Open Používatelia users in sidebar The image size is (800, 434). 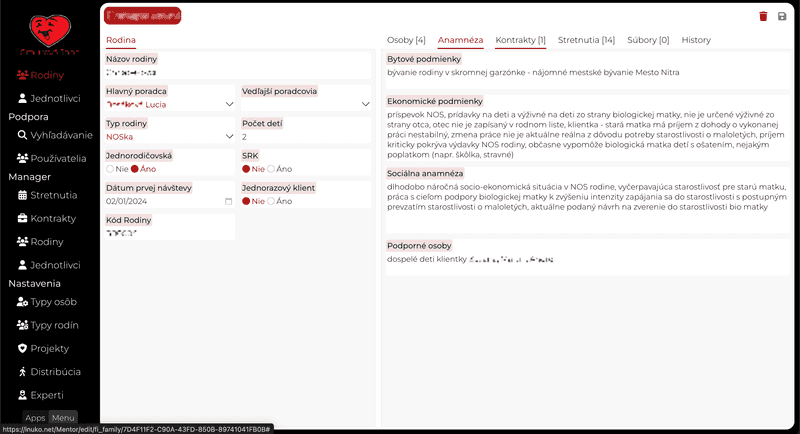[53, 158]
